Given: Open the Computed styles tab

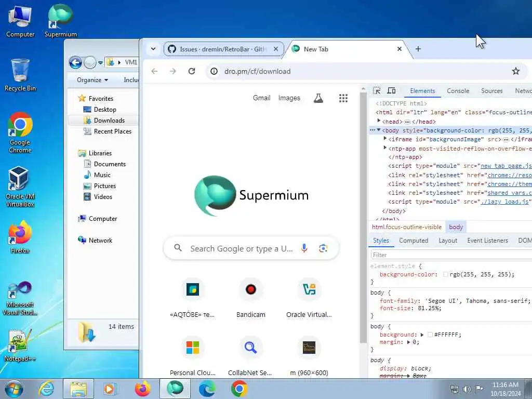Looking at the screenshot, I should point(414,240).
